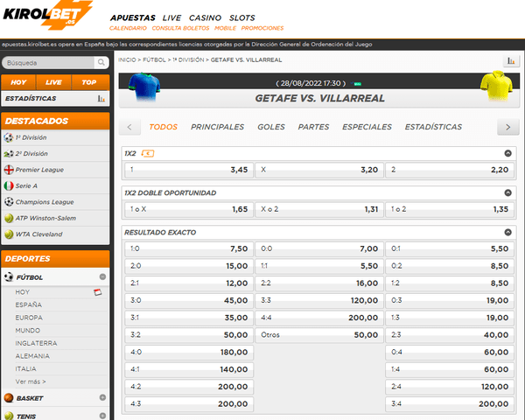Image resolution: width=525 pixels, height=420 pixels.
Task: Switch to the GOLES tab
Action: (x=271, y=127)
